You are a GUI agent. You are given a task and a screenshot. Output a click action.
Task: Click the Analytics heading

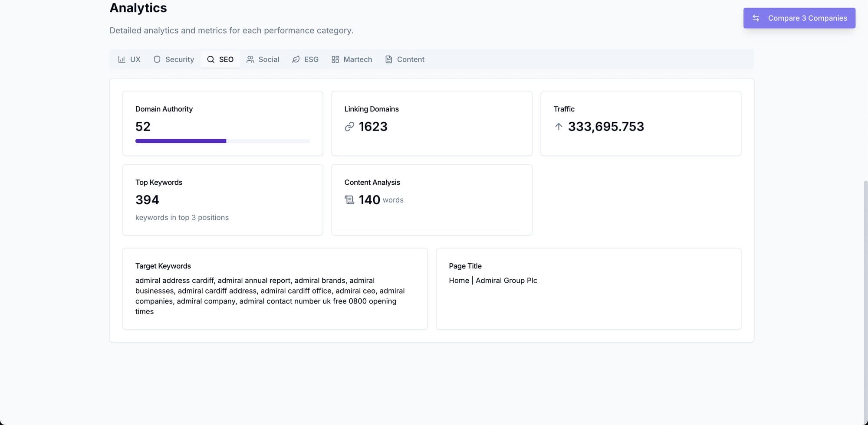click(x=138, y=8)
